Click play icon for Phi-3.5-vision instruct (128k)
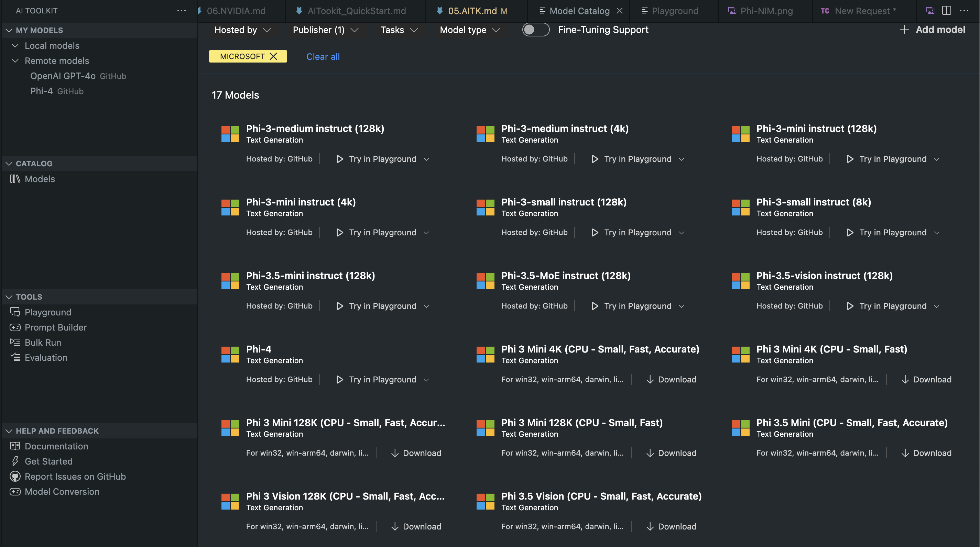980x547 pixels. [x=850, y=306]
